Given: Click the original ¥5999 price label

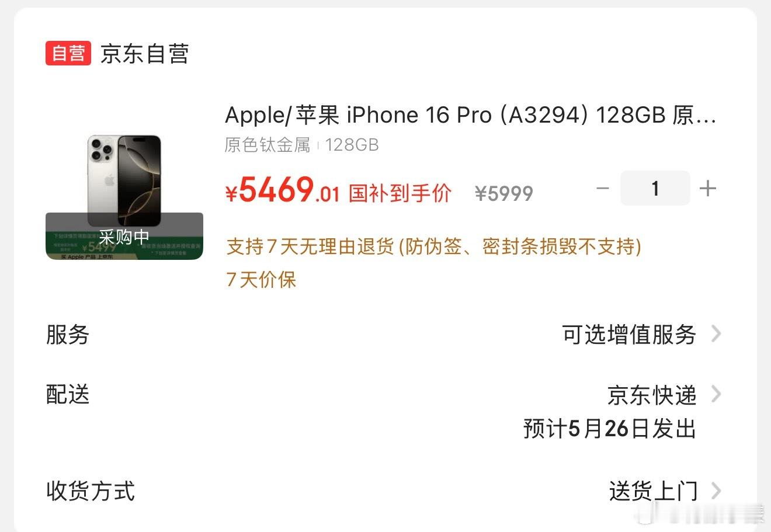Looking at the screenshot, I should click(x=504, y=193).
